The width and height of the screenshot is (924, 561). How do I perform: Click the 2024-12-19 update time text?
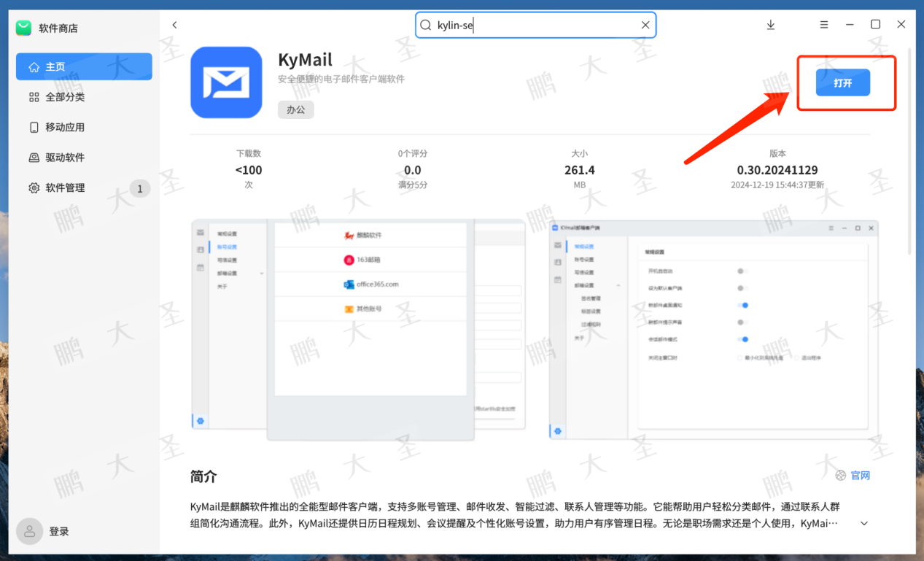click(x=777, y=185)
